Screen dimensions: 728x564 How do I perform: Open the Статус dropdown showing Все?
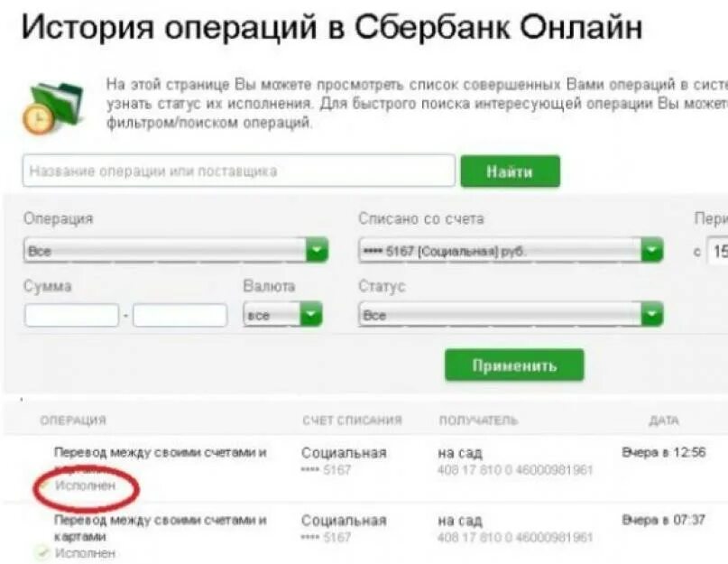[x=511, y=315]
